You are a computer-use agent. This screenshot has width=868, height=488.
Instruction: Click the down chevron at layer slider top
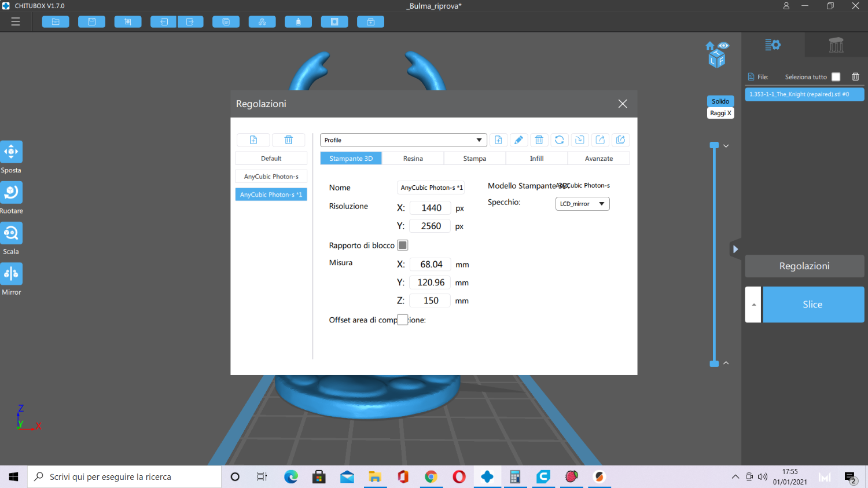pos(726,146)
